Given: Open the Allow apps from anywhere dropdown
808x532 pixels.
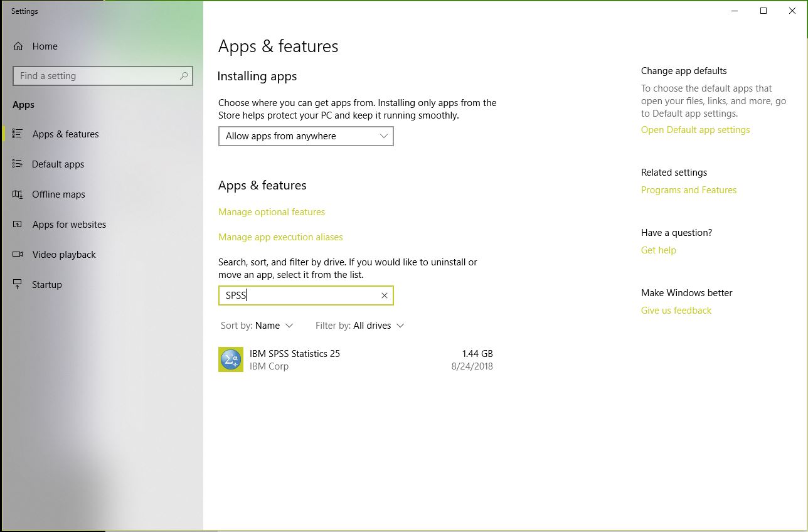Looking at the screenshot, I should pos(306,136).
